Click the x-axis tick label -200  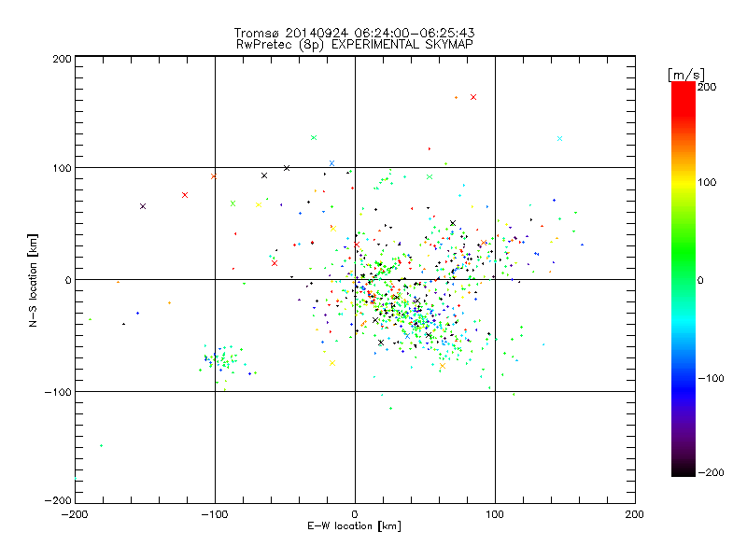click(x=75, y=514)
